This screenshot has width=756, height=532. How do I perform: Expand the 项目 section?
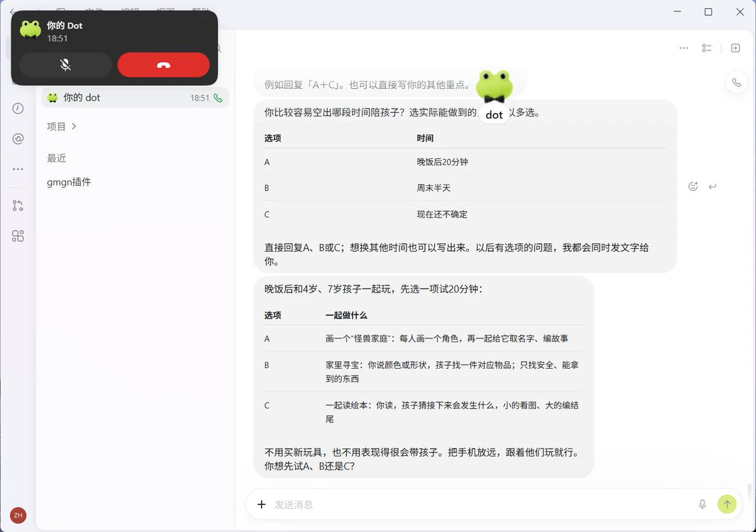pyautogui.click(x=61, y=126)
